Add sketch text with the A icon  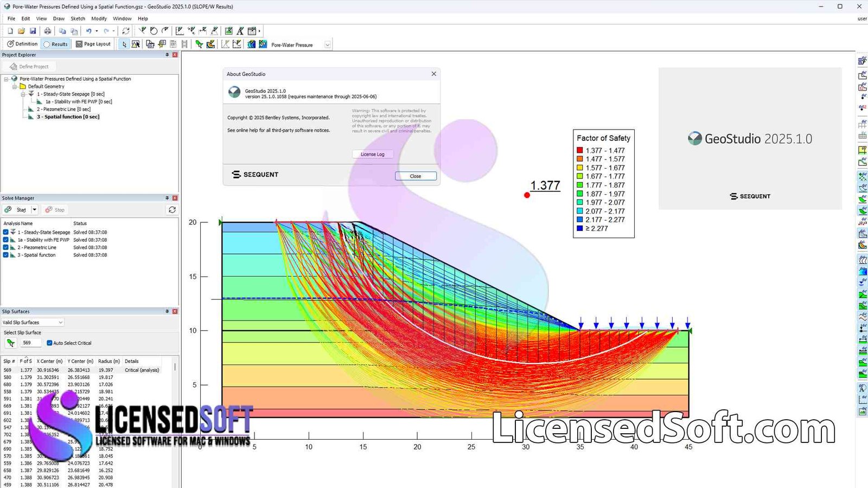(240, 31)
